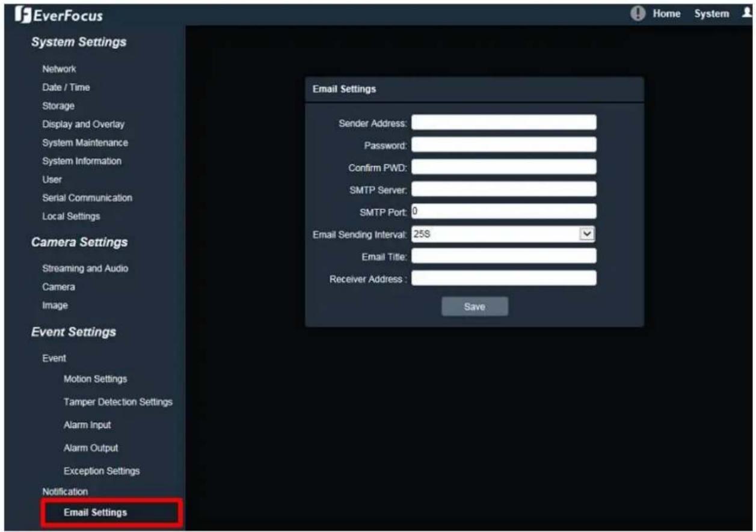The image size is (756, 532).
Task: Open Tamper Detection Settings
Action: pos(118,402)
